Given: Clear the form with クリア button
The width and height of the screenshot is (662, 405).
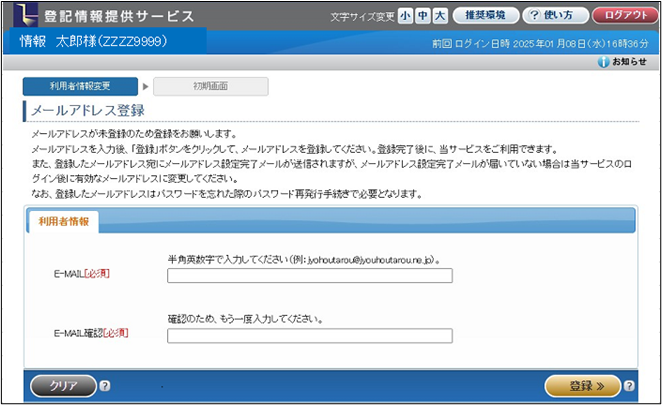Looking at the screenshot, I should coord(64,386).
